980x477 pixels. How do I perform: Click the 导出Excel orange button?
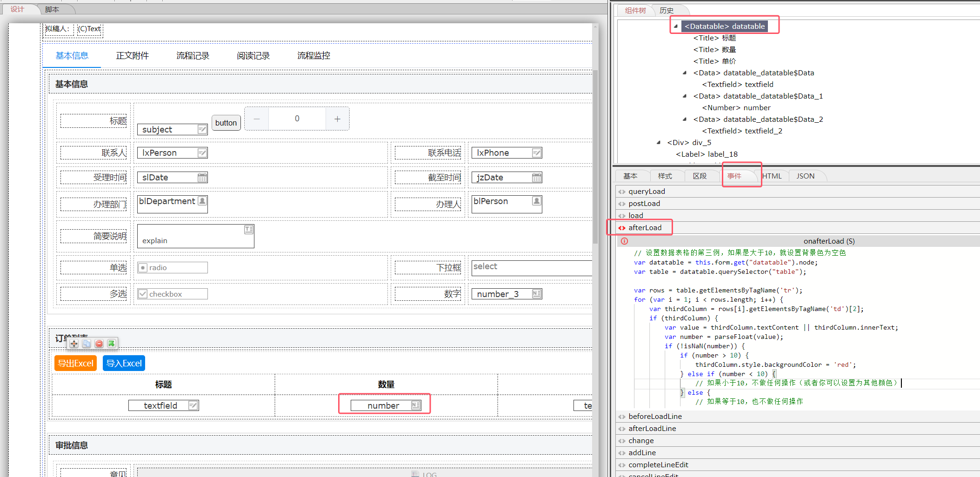coord(75,364)
